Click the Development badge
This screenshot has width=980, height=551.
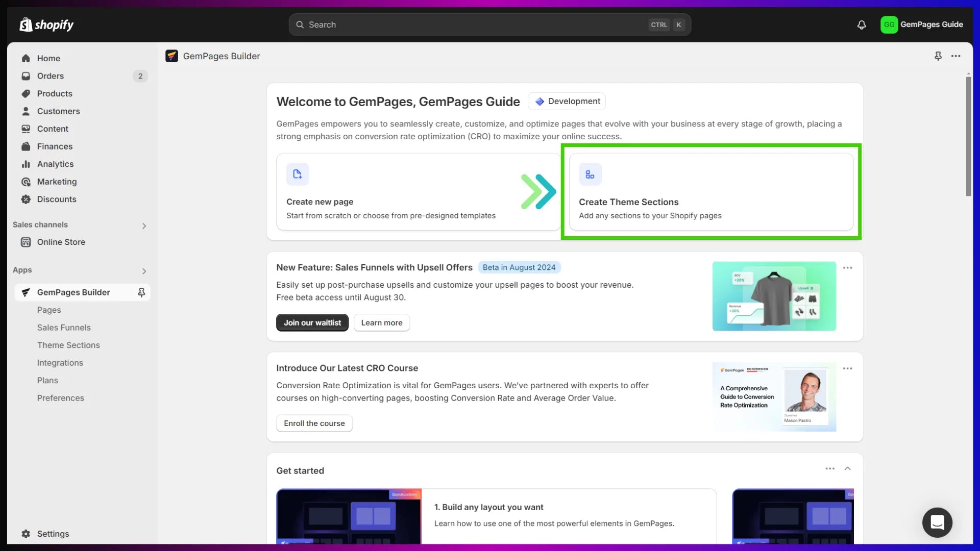point(567,102)
